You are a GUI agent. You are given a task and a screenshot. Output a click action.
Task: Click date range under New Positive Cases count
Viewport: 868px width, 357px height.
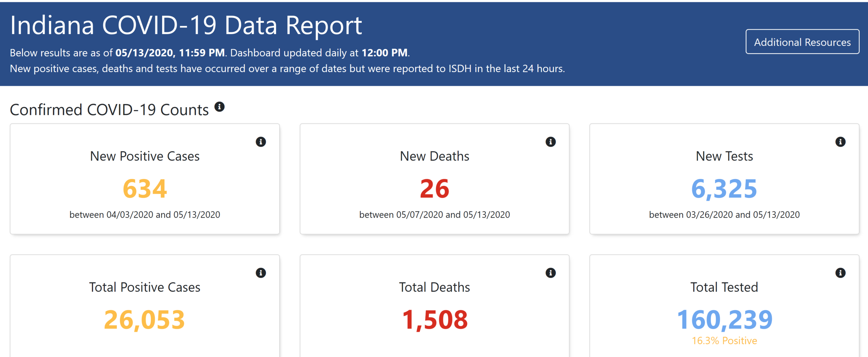click(145, 215)
